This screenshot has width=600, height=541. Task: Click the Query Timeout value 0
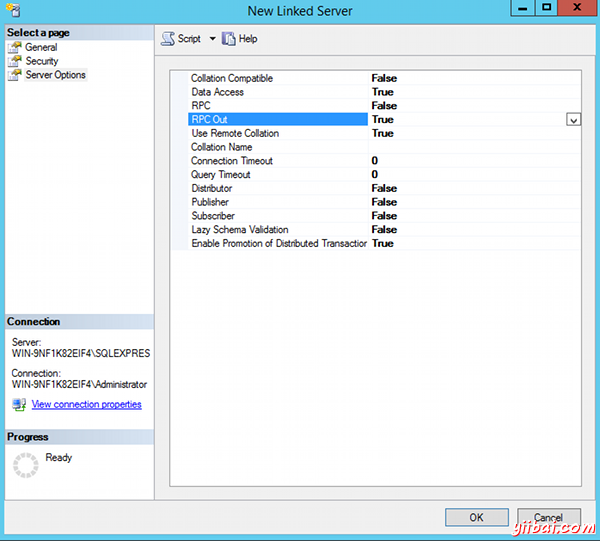[x=375, y=174]
